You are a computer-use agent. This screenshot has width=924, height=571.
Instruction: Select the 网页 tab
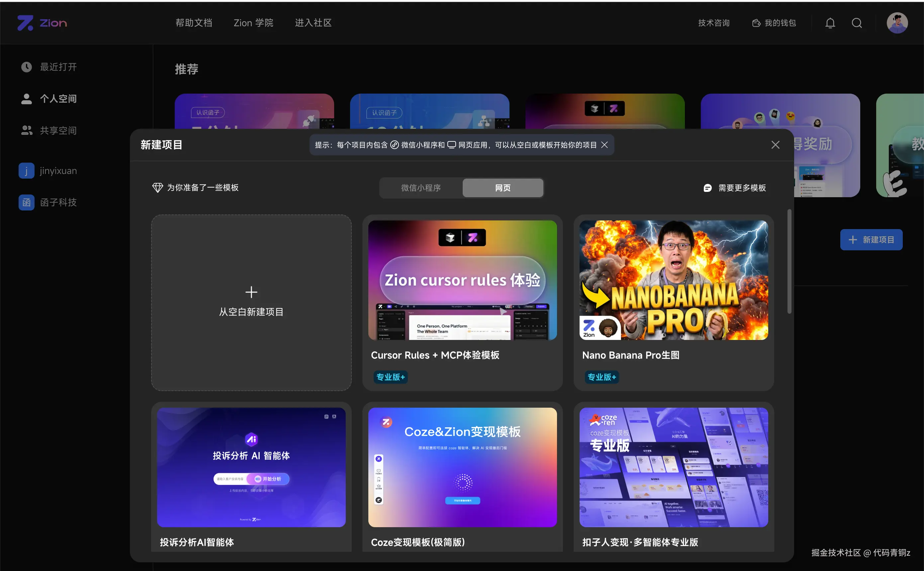503,188
